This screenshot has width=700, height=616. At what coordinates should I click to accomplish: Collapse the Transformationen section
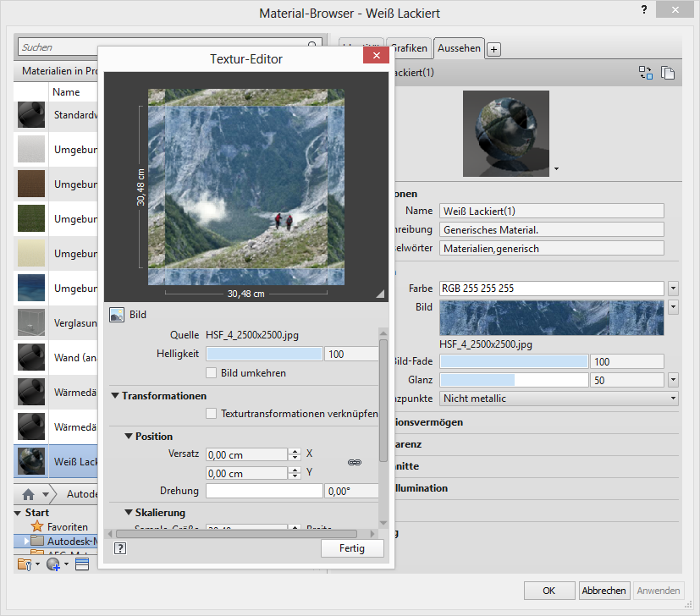click(115, 395)
